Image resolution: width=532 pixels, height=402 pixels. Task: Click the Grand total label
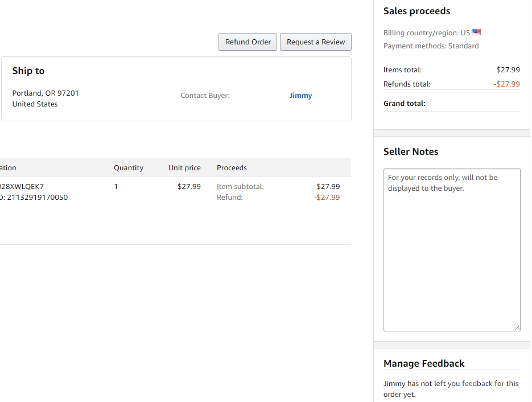pos(405,104)
